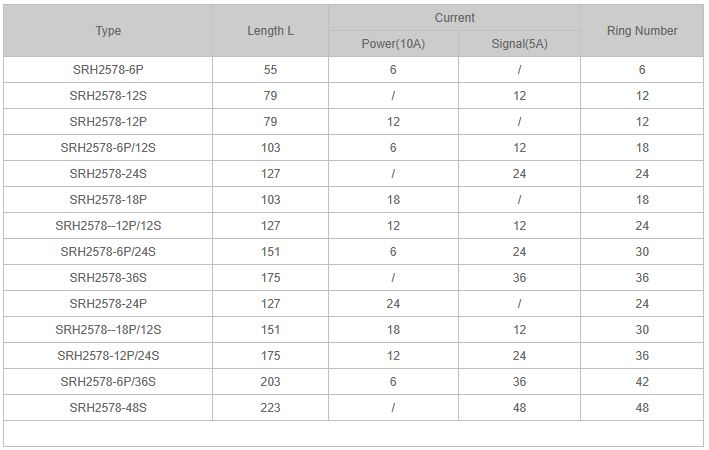The width and height of the screenshot is (709, 450).
Task: Click the Power(10A) sub-header
Action: [x=393, y=44]
